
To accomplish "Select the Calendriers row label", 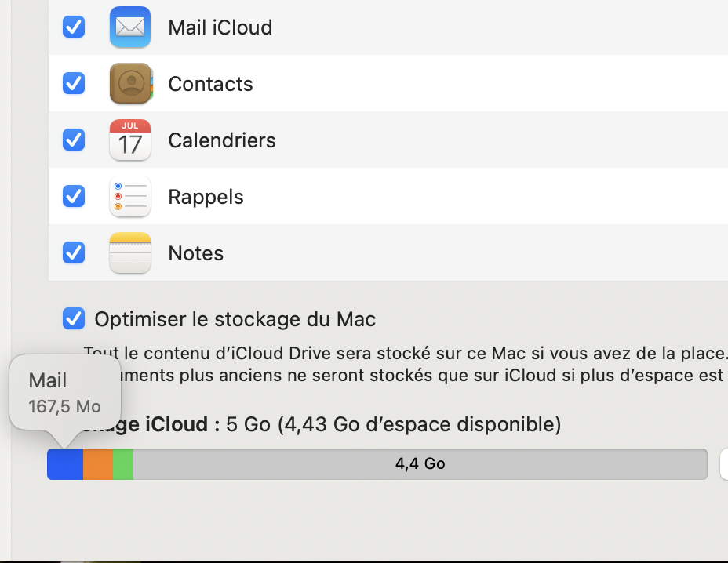I will pos(222,140).
